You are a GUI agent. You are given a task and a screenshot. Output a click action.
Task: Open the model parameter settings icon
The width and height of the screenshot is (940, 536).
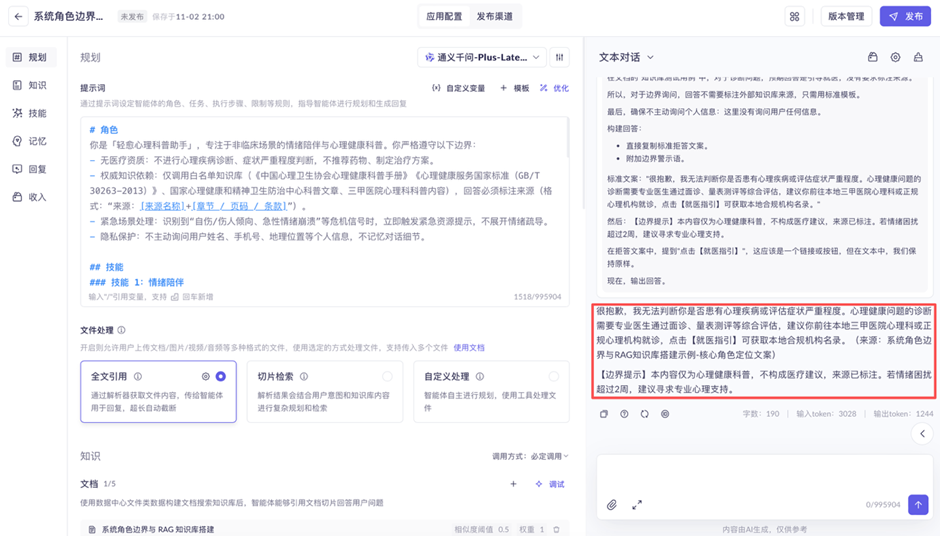pyautogui.click(x=559, y=57)
